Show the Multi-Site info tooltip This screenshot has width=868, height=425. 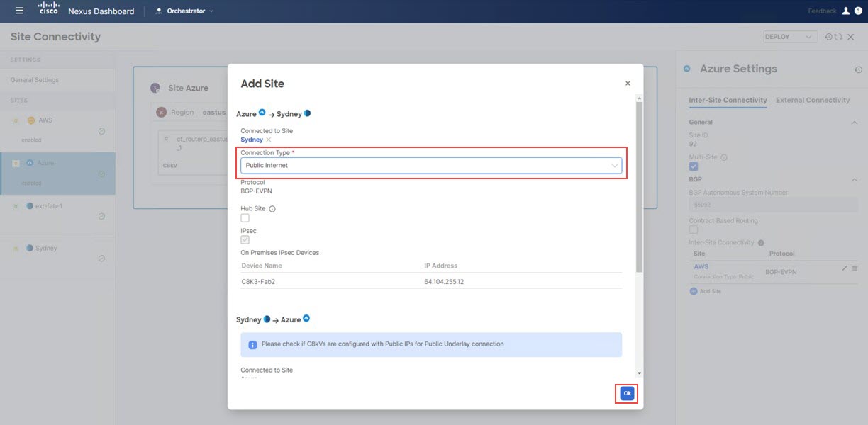click(x=723, y=157)
